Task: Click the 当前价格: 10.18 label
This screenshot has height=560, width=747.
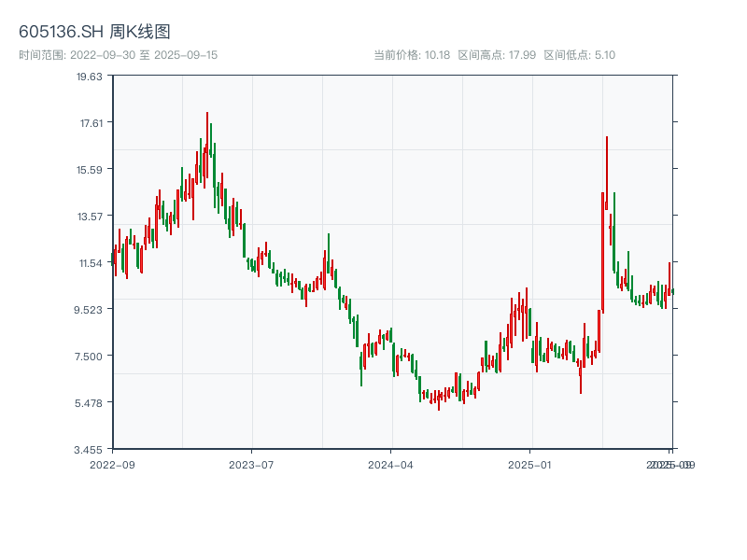Action: tap(412, 55)
